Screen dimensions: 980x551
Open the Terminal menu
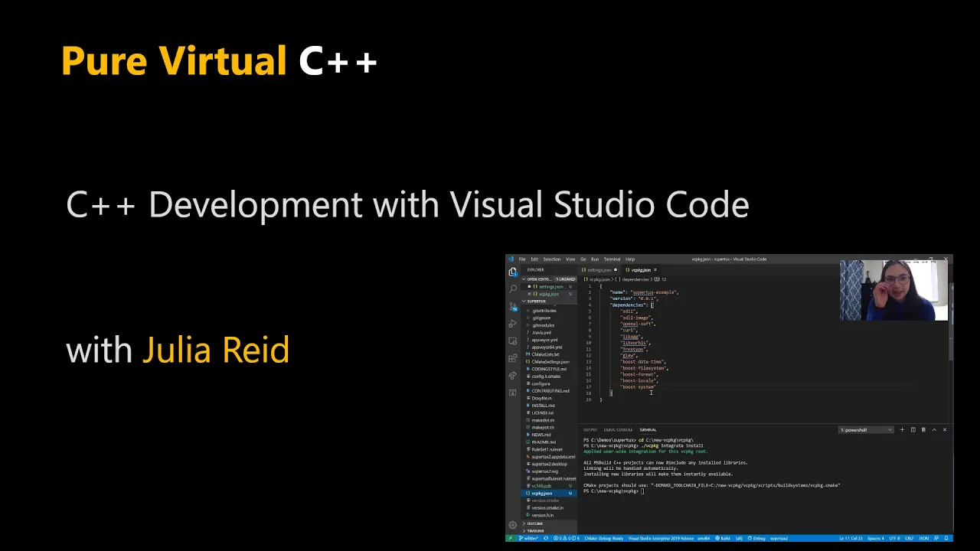click(612, 259)
